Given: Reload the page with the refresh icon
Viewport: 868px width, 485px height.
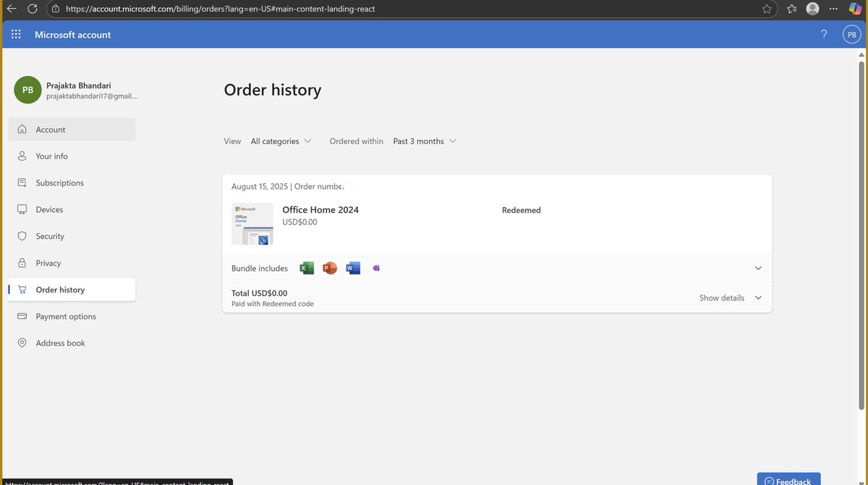Looking at the screenshot, I should click(x=33, y=9).
